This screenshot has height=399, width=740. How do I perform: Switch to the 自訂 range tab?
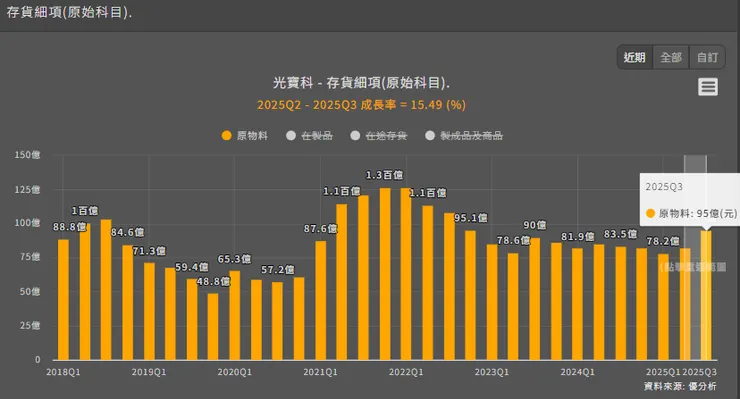707,58
